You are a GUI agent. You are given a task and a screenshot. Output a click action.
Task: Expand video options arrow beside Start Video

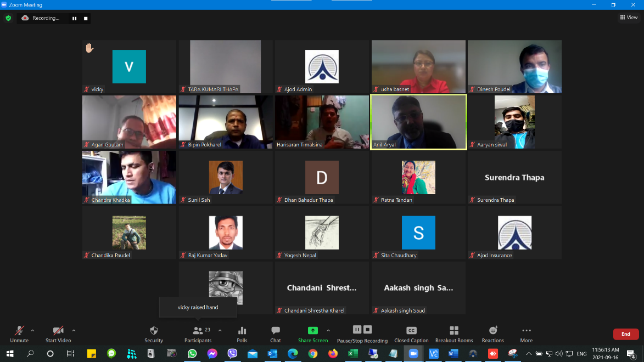click(74, 331)
